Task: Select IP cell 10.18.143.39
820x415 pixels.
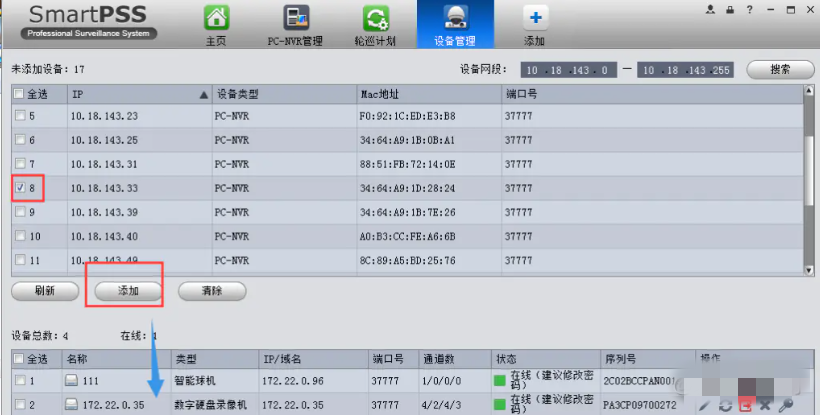Action: pos(105,212)
